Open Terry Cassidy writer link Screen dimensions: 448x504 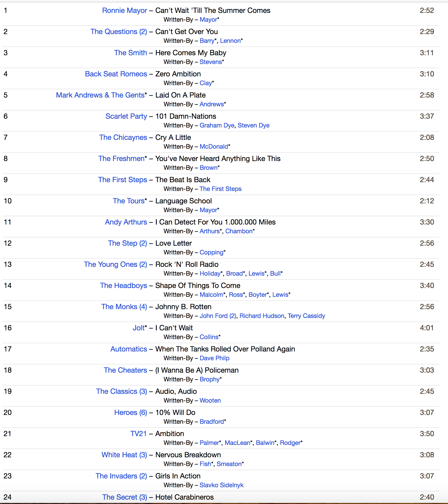306,316
